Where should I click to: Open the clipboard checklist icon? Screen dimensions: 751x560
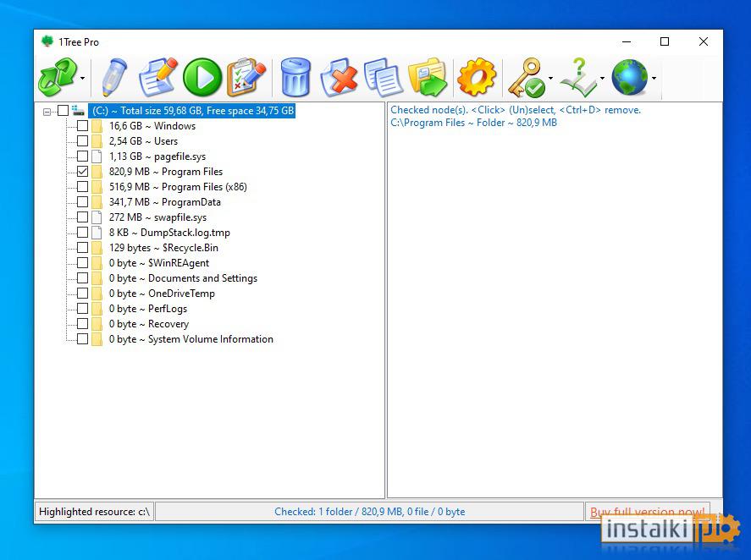(246, 77)
